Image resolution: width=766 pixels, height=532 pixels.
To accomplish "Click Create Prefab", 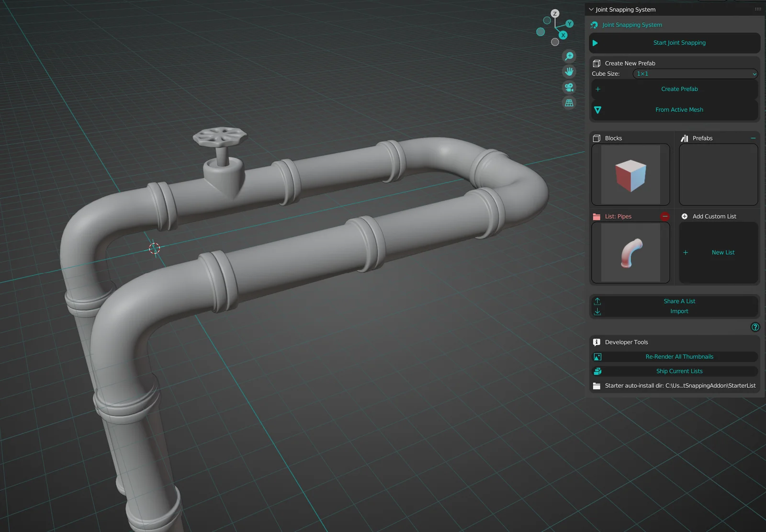I will tap(679, 89).
